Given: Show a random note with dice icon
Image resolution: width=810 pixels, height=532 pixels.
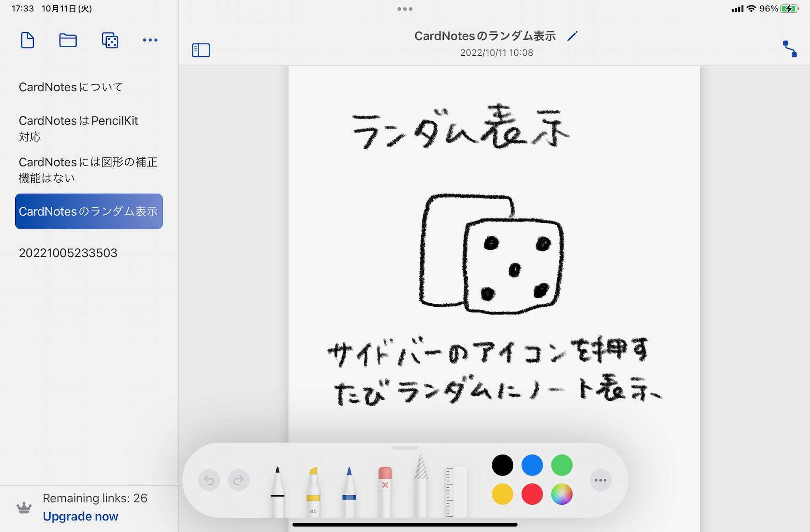Looking at the screenshot, I should click(110, 40).
